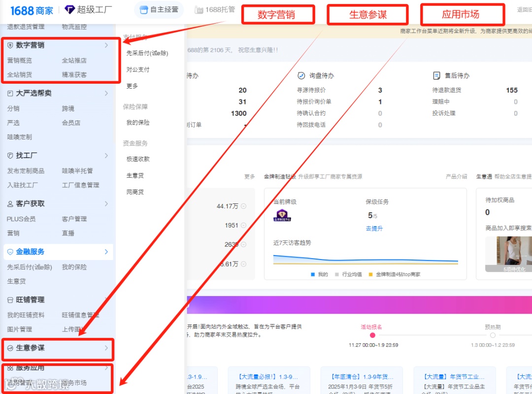Image resolution: width=532 pixels, height=394 pixels.
Task: Open 全站销货 in sidebar
Action: click(x=20, y=75)
